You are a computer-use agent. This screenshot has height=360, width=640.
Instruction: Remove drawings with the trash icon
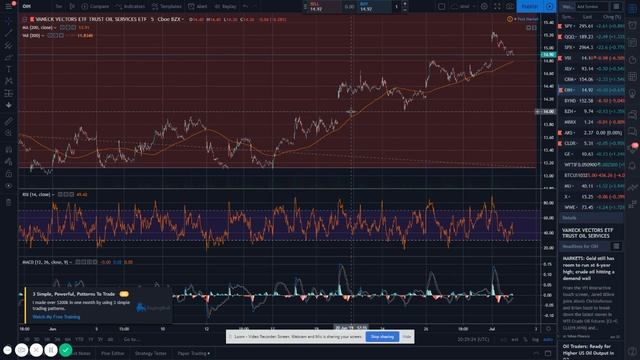pos(9,202)
